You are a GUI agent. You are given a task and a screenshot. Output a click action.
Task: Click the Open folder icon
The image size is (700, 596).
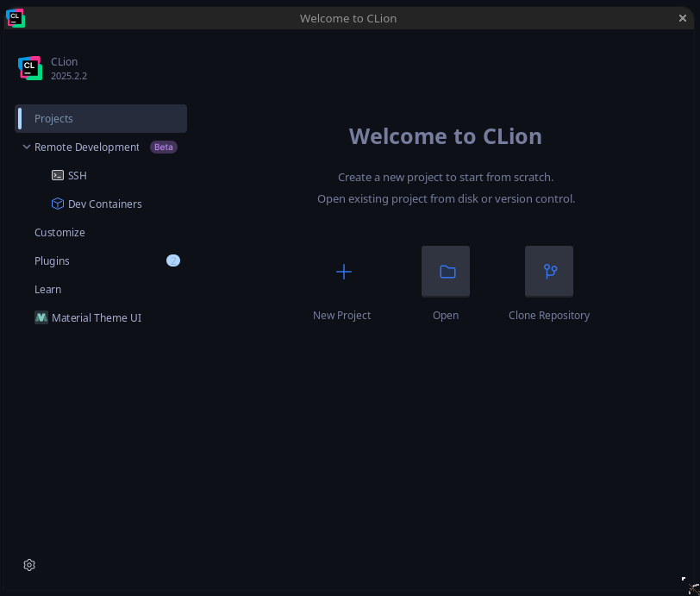pyautogui.click(x=446, y=271)
